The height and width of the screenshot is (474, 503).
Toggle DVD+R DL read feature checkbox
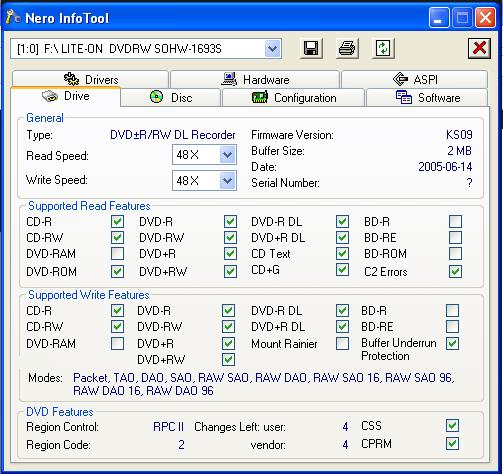point(342,238)
